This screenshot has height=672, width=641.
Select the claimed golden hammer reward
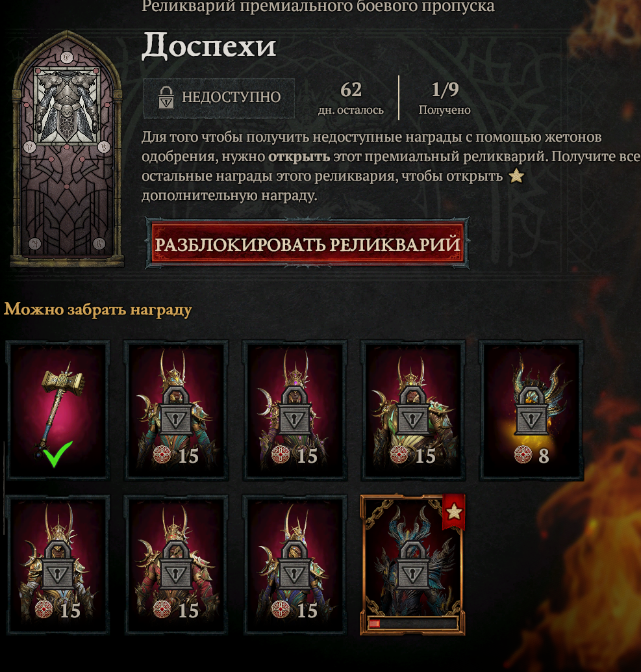[58, 410]
